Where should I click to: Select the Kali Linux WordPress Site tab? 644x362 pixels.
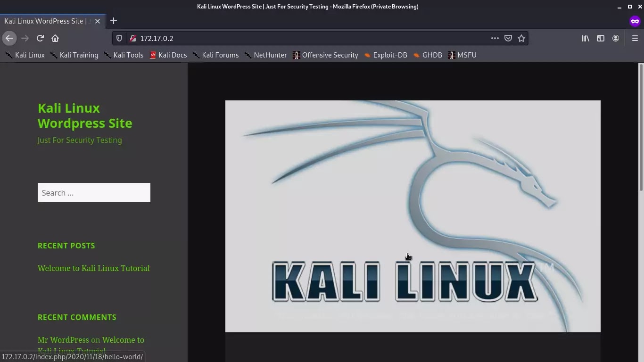click(x=46, y=21)
